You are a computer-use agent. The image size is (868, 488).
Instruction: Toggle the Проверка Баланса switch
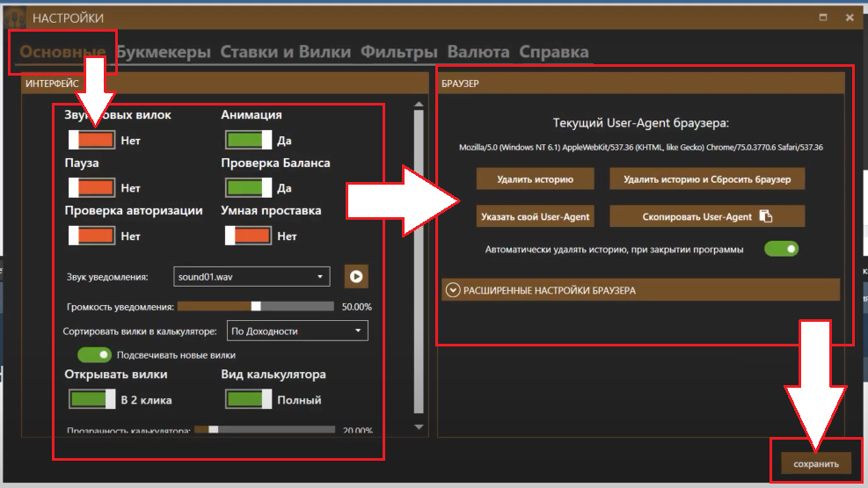click(249, 187)
